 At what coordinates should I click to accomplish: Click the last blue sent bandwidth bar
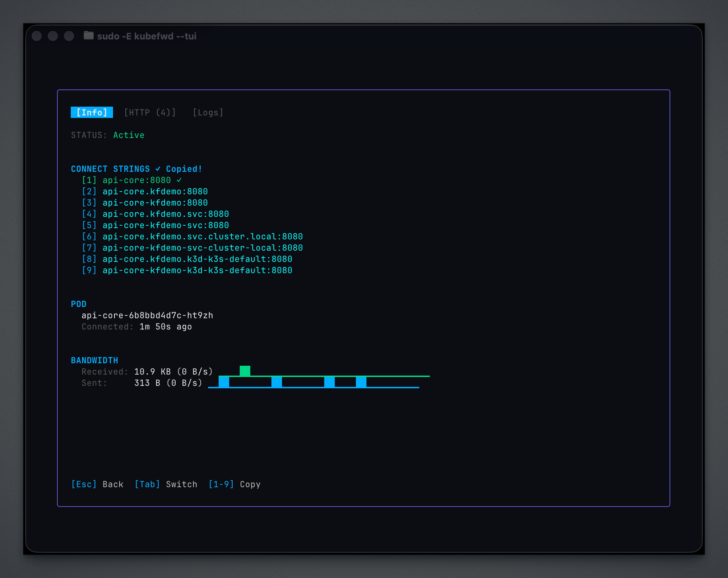tap(361, 382)
